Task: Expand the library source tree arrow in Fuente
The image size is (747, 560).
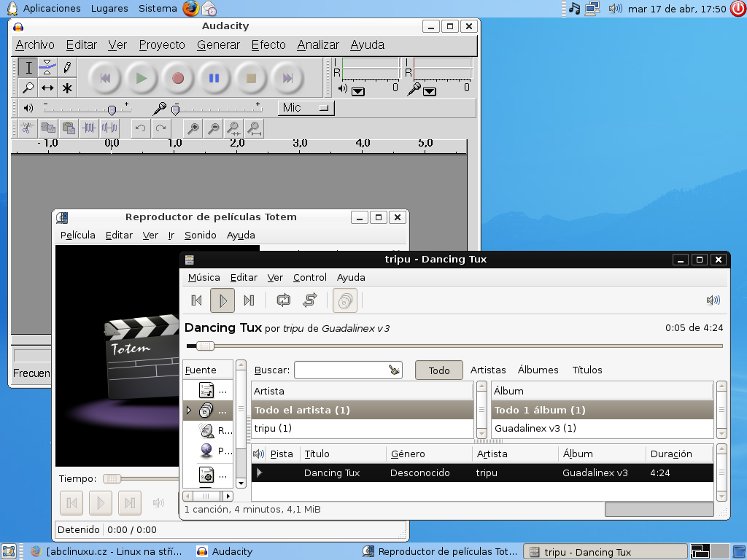Action: [x=189, y=410]
